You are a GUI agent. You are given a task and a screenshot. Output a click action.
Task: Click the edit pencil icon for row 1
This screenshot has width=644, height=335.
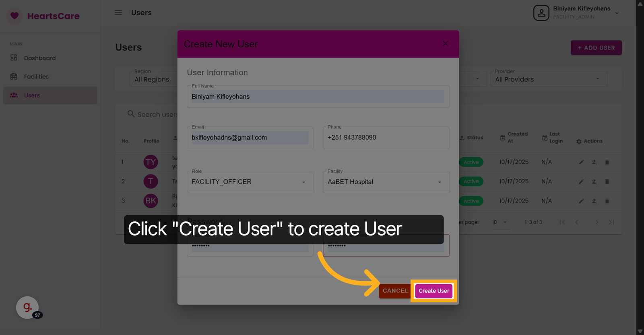point(581,162)
